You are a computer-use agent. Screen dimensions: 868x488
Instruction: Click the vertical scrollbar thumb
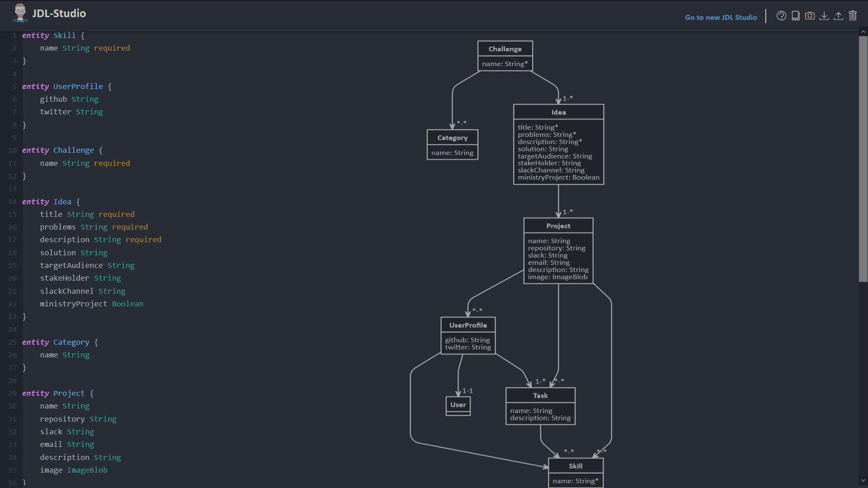(863, 158)
